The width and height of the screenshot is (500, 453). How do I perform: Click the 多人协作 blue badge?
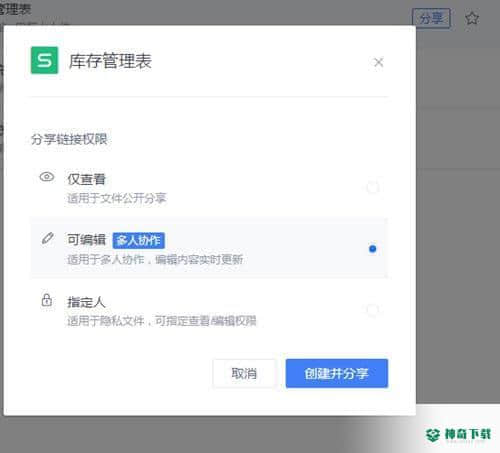click(139, 240)
